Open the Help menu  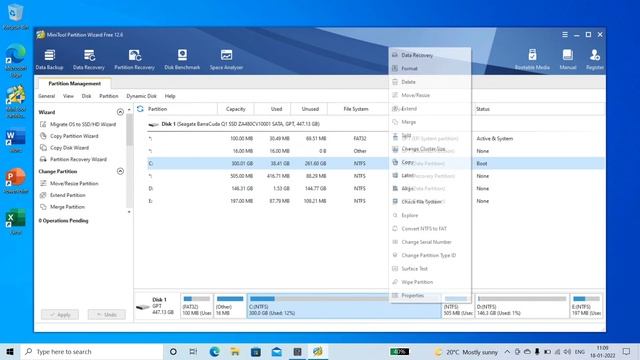click(x=170, y=96)
